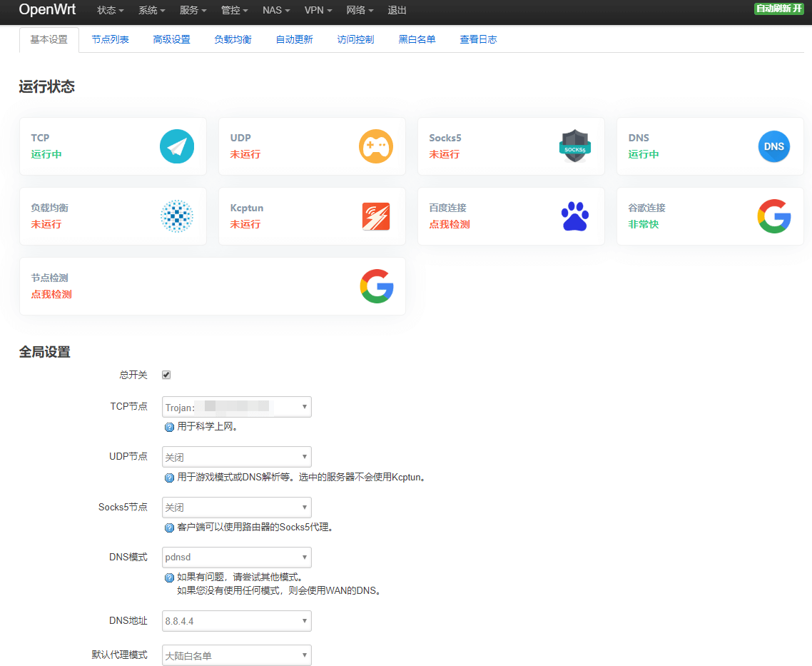
Task: Click 非常快 status under 谷歌连接
Action: (x=643, y=224)
